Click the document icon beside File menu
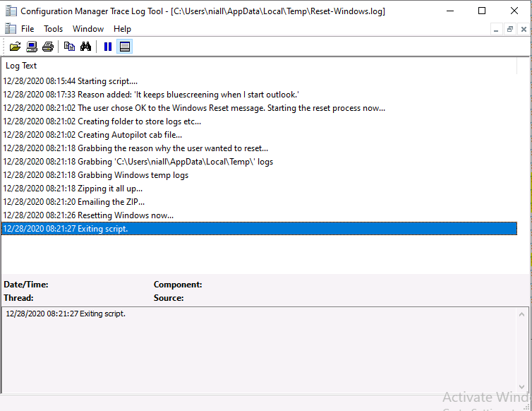Screen dimensions: 532x411 coord(11,29)
